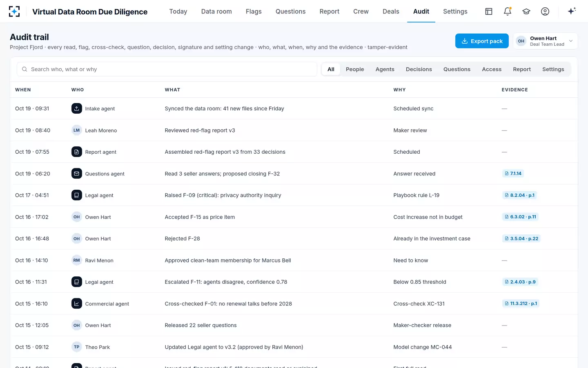This screenshot has width=588, height=368.
Task: Click the Legal agent icon on Oct 17 row
Action: pyautogui.click(x=77, y=195)
